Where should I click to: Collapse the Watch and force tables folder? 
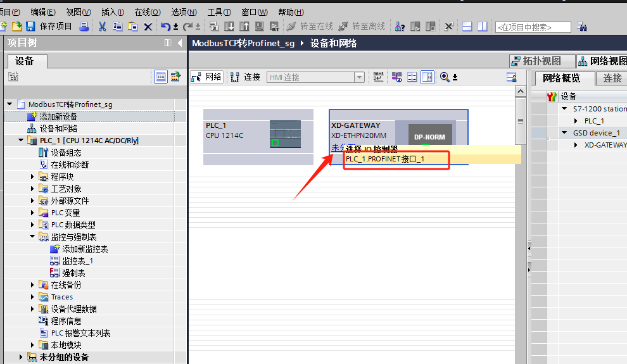pos(32,237)
